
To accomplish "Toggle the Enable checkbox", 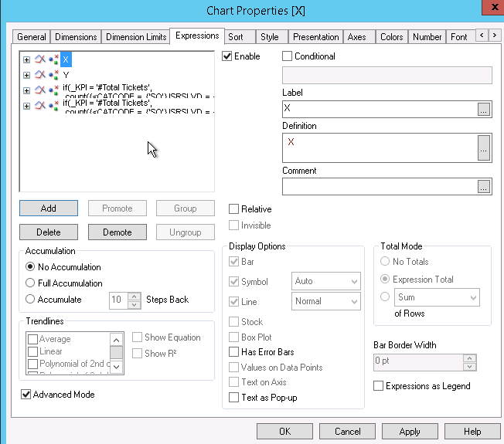I will click(227, 56).
